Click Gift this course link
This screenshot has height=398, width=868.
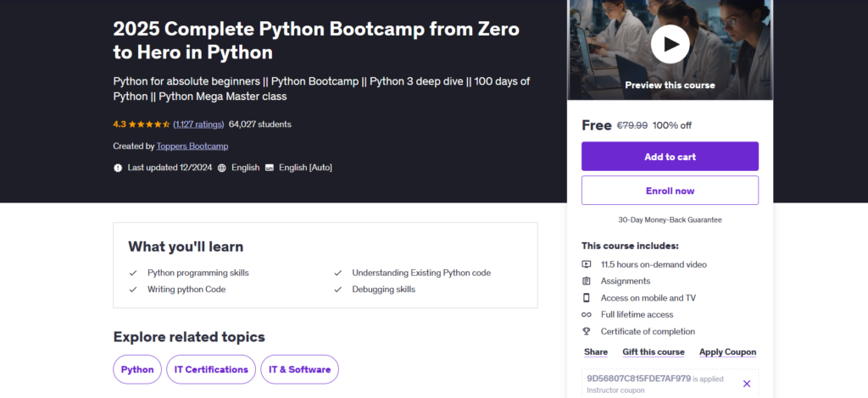pyautogui.click(x=653, y=352)
